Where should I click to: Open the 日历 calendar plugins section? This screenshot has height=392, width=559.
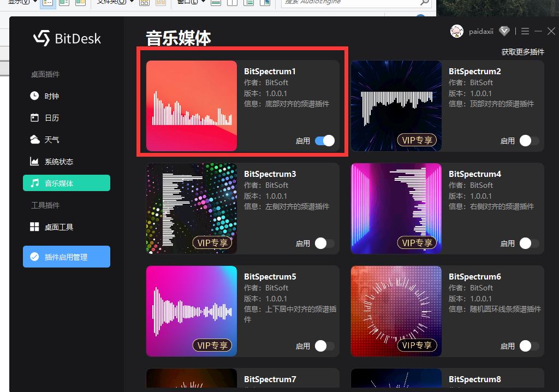click(x=51, y=118)
